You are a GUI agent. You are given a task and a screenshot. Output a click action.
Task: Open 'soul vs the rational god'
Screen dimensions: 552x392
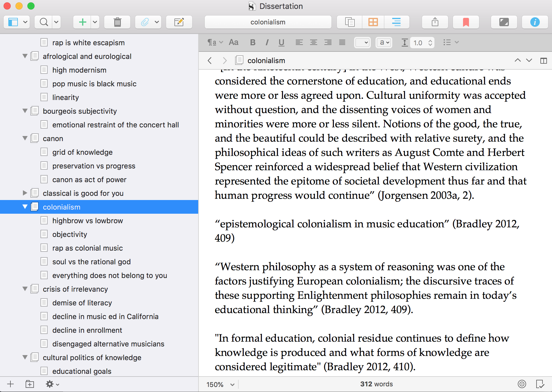pyautogui.click(x=99, y=262)
